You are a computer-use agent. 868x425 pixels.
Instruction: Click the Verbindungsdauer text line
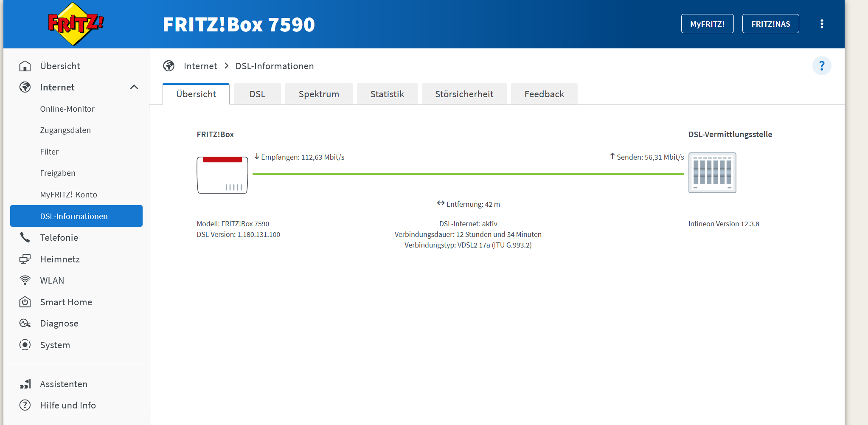pyautogui.click(x=468, y=234)
